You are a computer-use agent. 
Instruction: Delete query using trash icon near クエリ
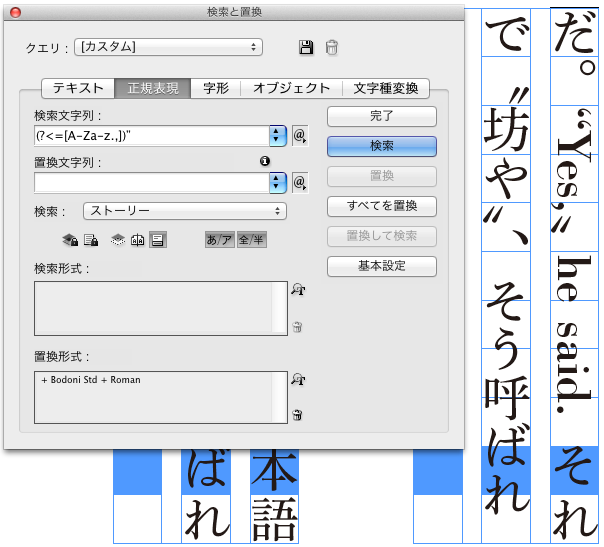tap(332, 47)
